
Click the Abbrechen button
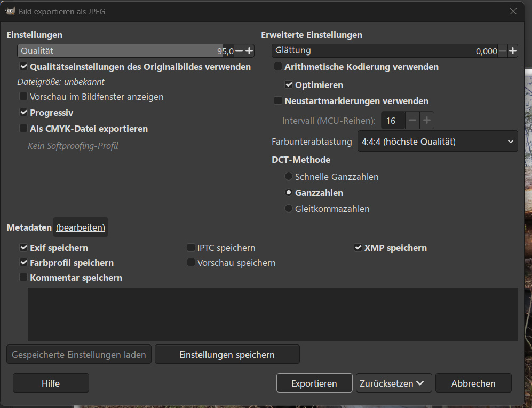473,383
